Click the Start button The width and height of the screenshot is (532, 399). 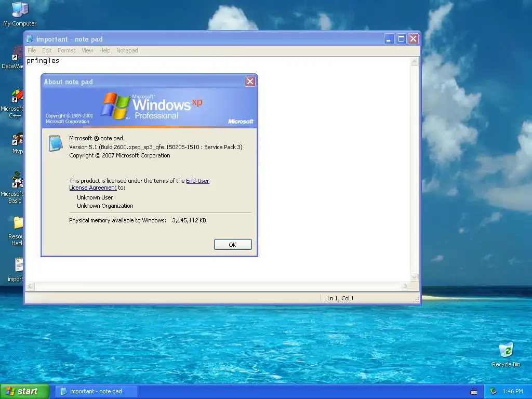point(24,392)
